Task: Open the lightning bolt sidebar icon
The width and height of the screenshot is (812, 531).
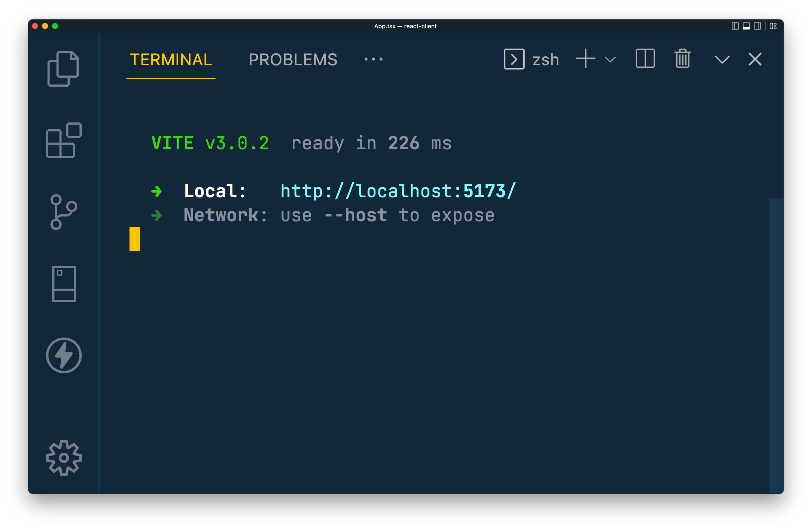Action: 64,355
